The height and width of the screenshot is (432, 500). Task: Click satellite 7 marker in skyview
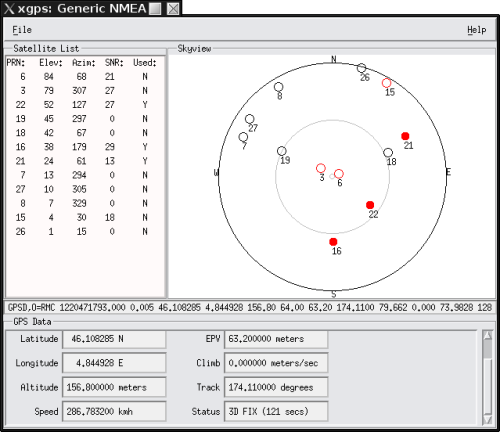243,137
